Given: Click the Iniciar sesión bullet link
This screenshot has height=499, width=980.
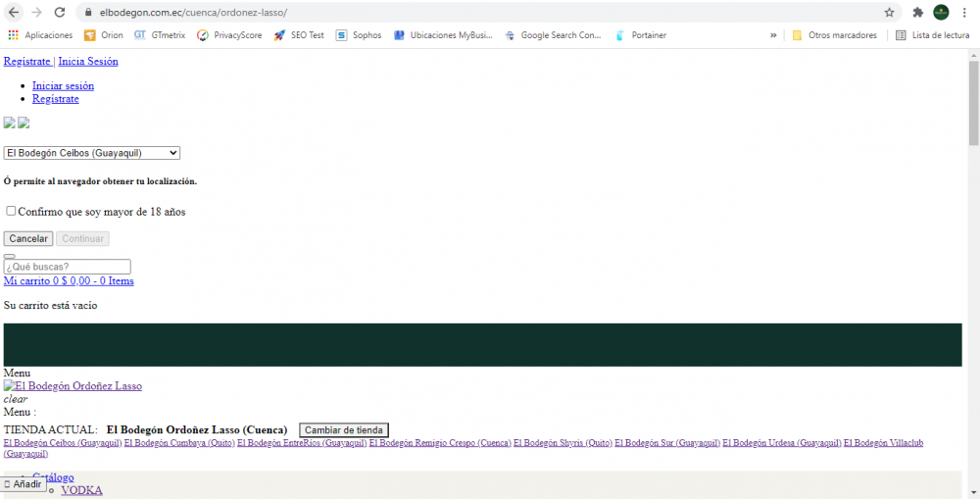Looking at the screenshot, I should [63, 85].
